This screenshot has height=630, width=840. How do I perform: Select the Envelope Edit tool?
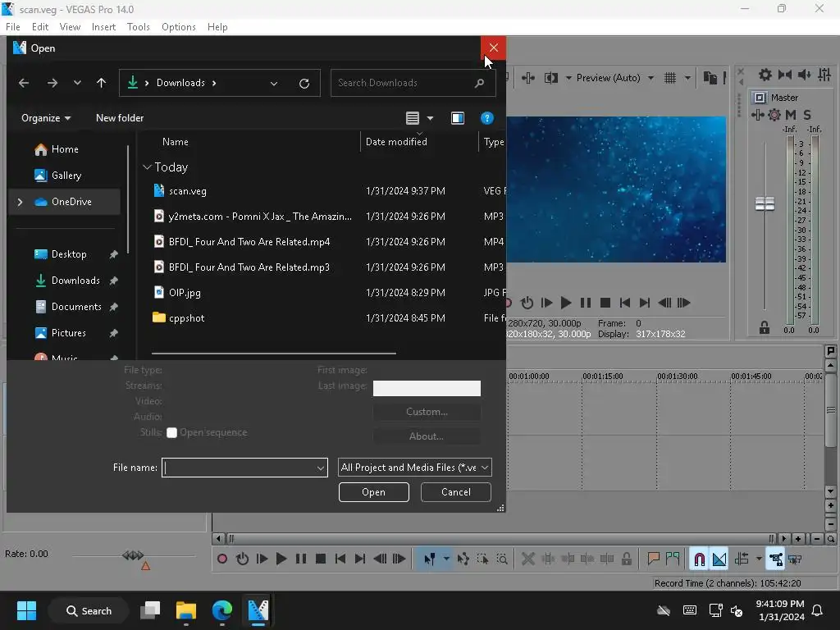tap(463, 559)
